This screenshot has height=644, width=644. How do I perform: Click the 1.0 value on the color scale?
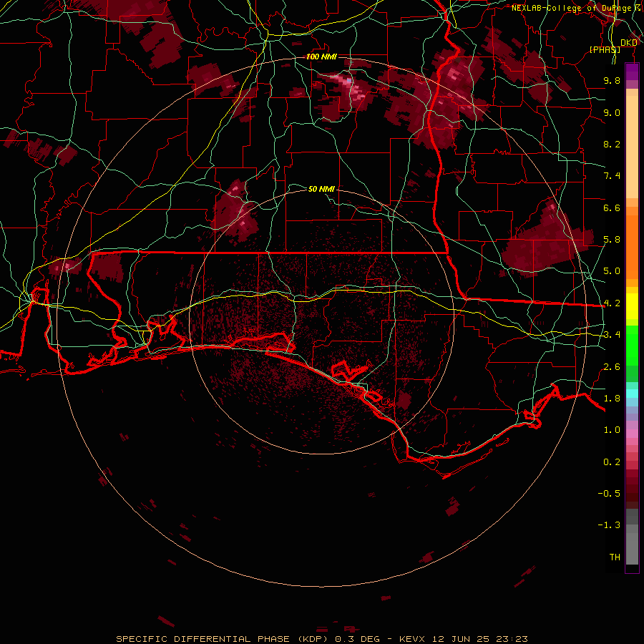pyautogui.click(x=612, y=430)
